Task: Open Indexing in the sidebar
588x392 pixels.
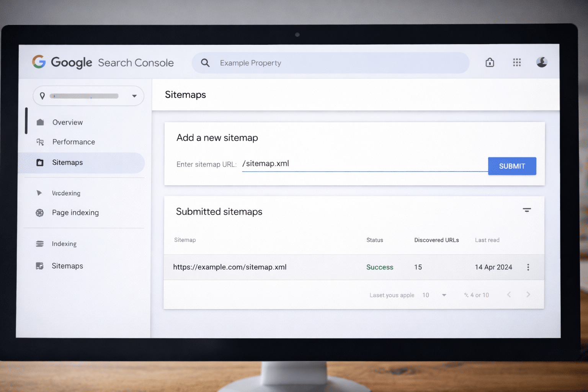Action: [64, 244]
